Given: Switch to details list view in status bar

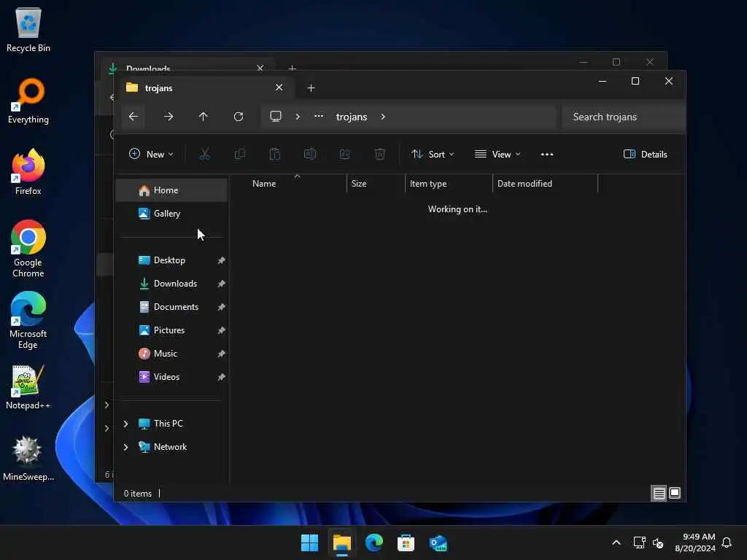Looking at the screenshot, I should pos(659,494).
